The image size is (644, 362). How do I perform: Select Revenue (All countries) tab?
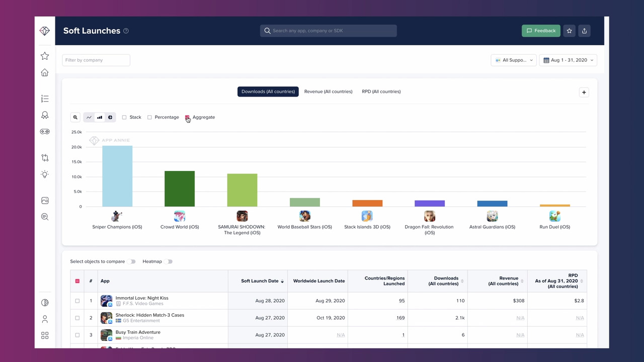(328, 92)
